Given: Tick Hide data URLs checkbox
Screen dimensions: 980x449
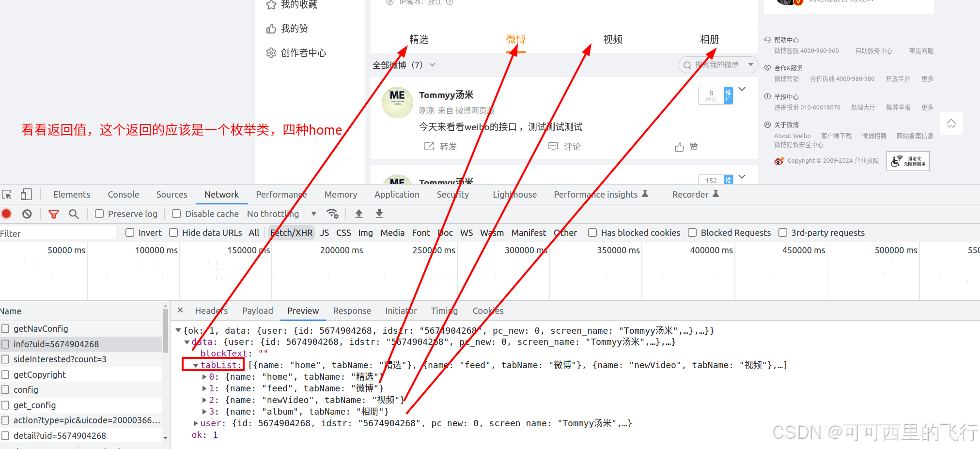Looking at the screenshot, I should point(173,232).
